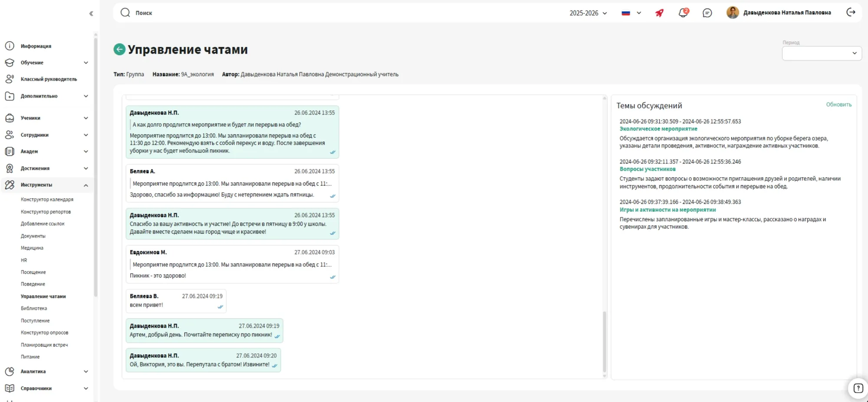
Task: Open Посещение menu item
Action: tap(33, 272)
